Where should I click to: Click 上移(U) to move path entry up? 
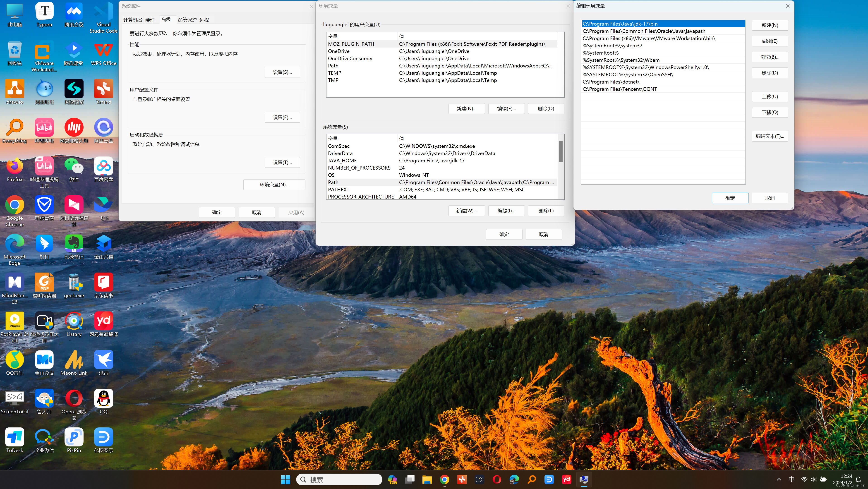pyautogui.click(x=770, y=96)
